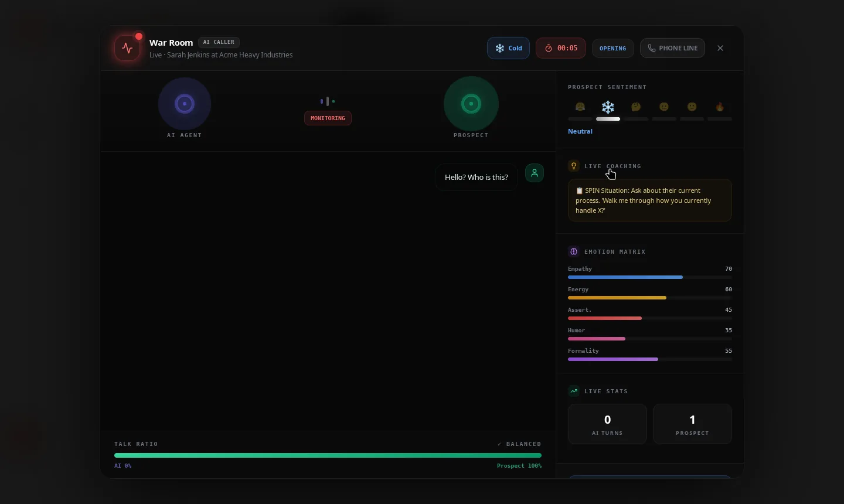
Task: Select the fire sentiment icon
Action: pyautogui.click(x=720, y=107)
